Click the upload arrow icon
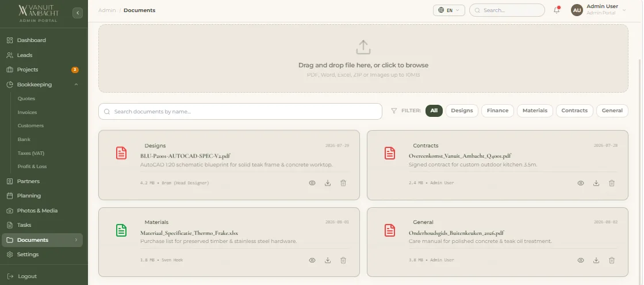 coord(363,47)
